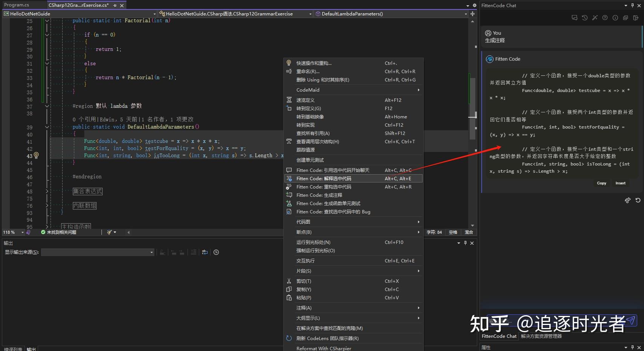This screenshot has width=644, height=351.
Task: Click the Insert button in the chat response
Action: tap(621, 183)
